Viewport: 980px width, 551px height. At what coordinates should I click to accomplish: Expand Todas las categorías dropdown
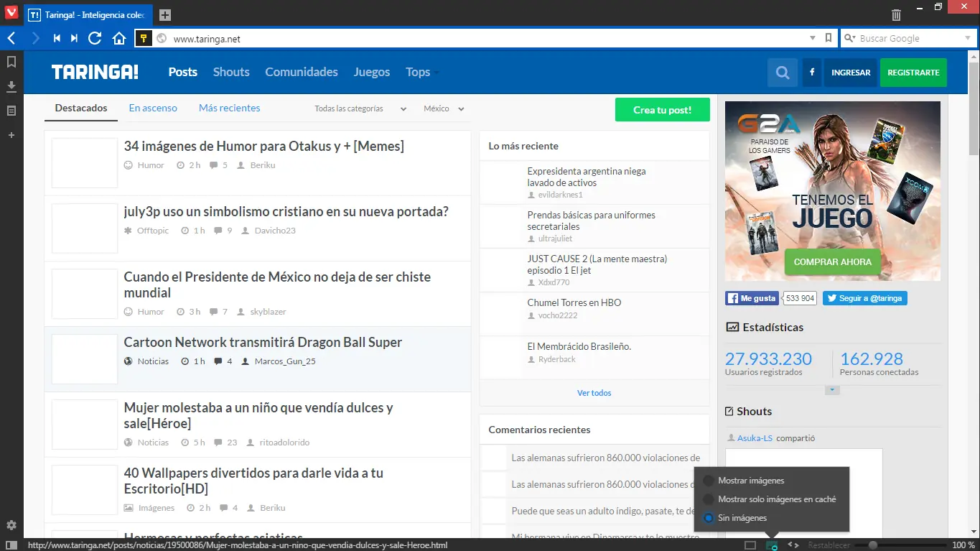point(360,108)
